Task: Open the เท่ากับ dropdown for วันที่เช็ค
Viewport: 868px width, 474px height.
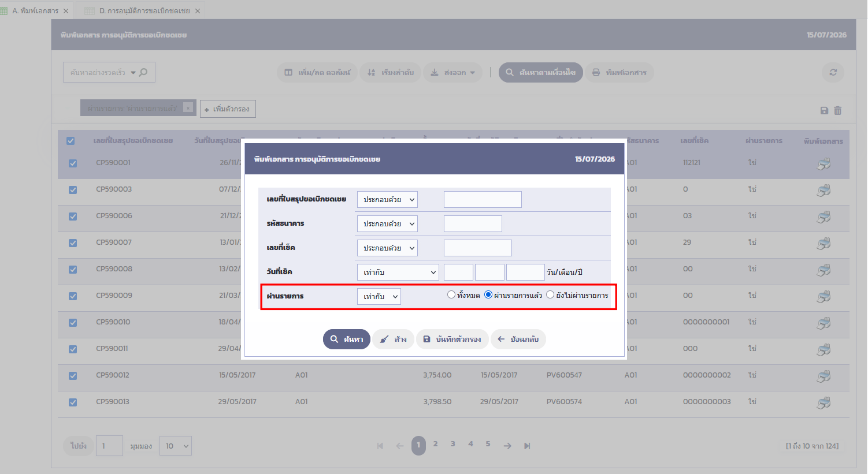Action: [398, 272]
